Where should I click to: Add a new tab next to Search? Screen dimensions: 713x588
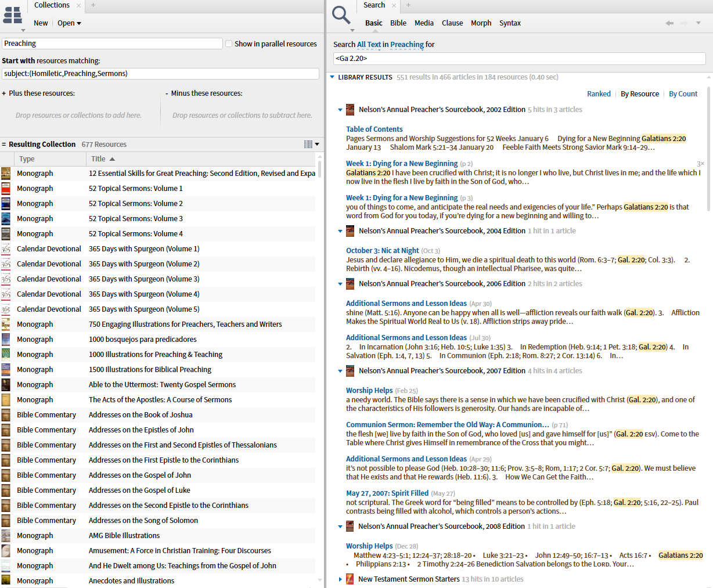pyautogui.click(x=408, y=5)
